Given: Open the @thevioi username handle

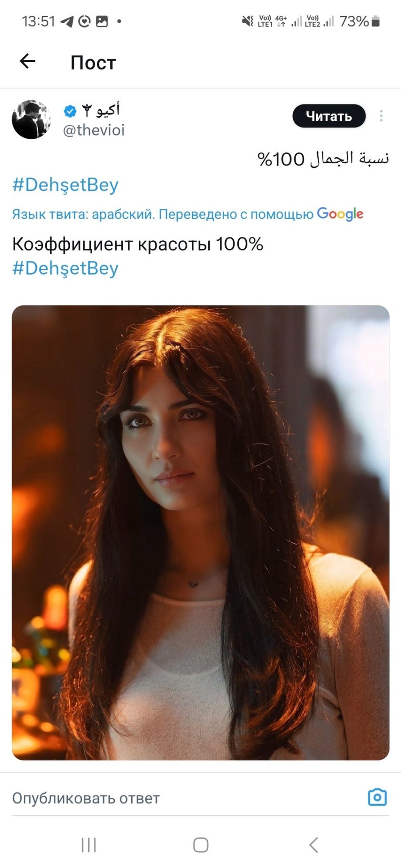Looking at the screenshot, I should (x=94, y=130).
